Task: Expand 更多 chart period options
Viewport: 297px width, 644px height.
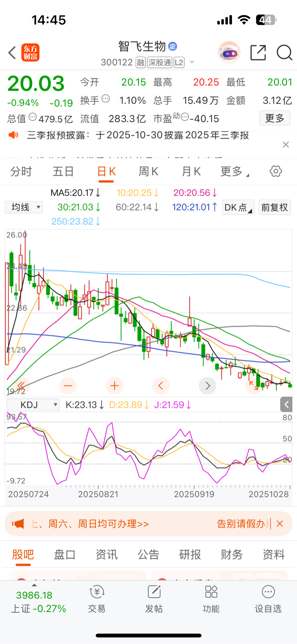Action: pyautogui.click(x=234, y=171)
